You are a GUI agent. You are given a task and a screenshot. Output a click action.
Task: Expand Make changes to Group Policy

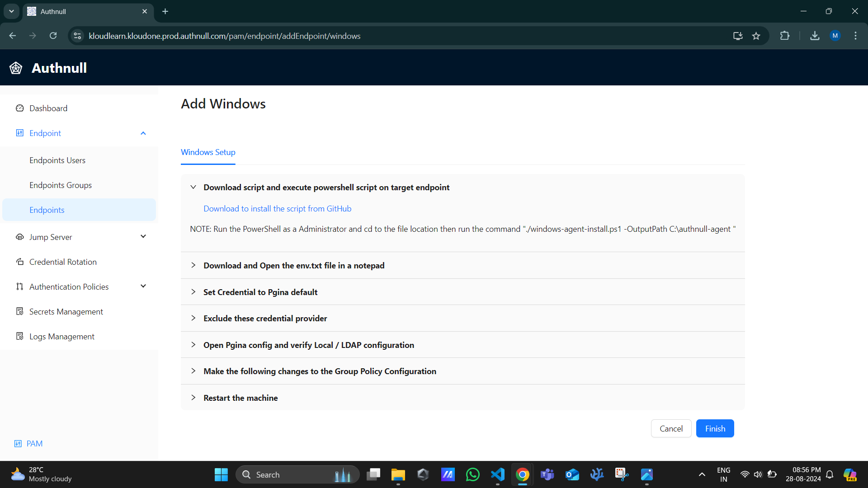194,371
